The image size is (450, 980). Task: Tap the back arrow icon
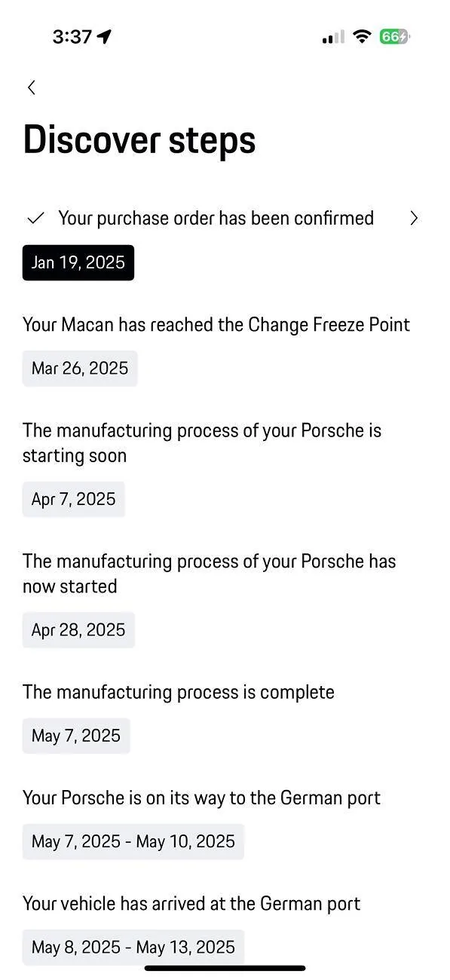coord(31,87)
